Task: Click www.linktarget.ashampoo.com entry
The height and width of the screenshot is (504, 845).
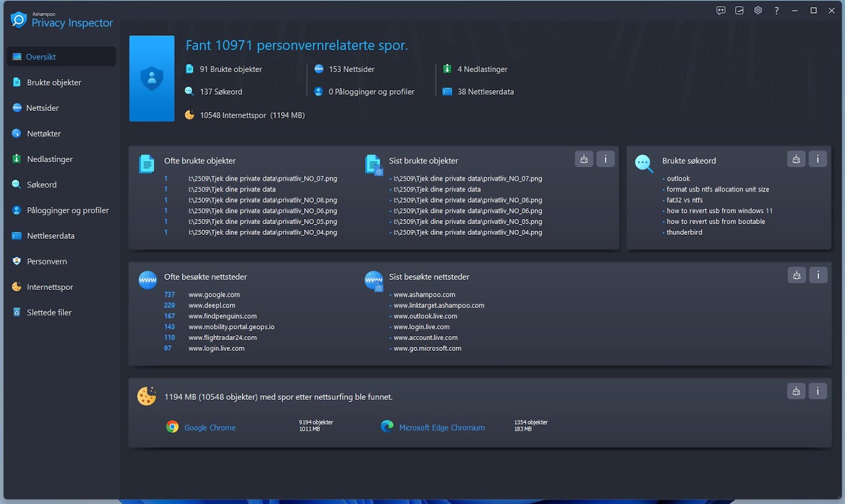Action: click(439, 305)
